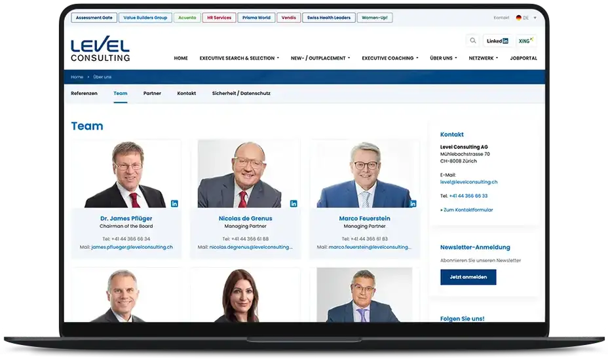Expand New- / Outplacement menu
Image resolution: width=608 pixels, height=364 pixels.
(320, 58)
